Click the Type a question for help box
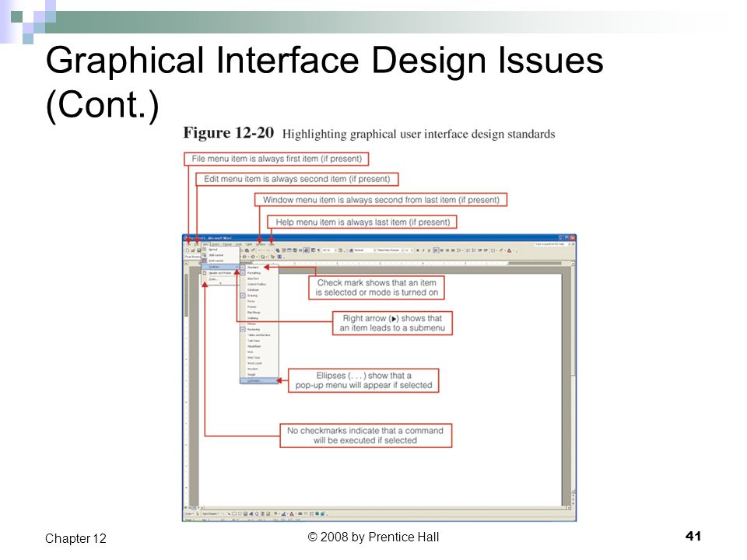Screen dimensions: 747x560 (550, 243)
